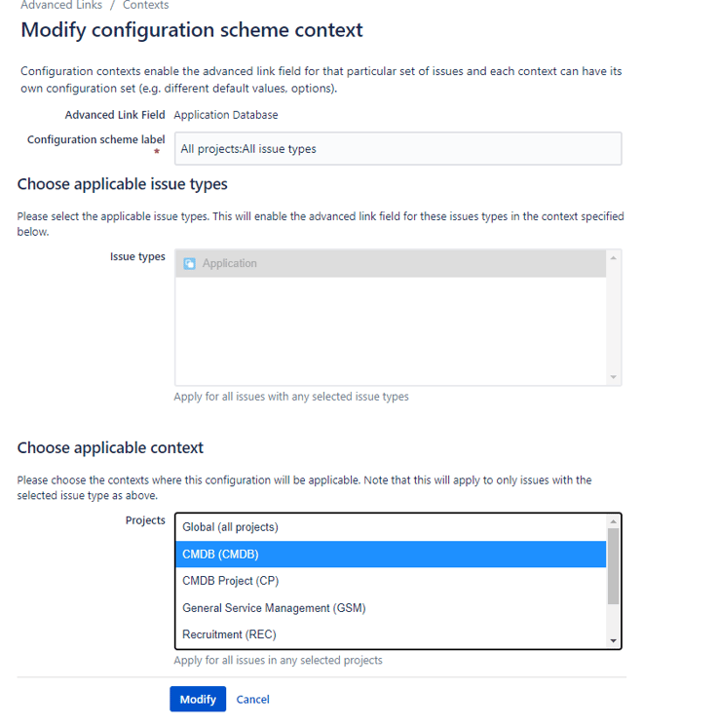
Task: Choose CMDB Project (CP) in Projects
Action: tap(230, 581)
